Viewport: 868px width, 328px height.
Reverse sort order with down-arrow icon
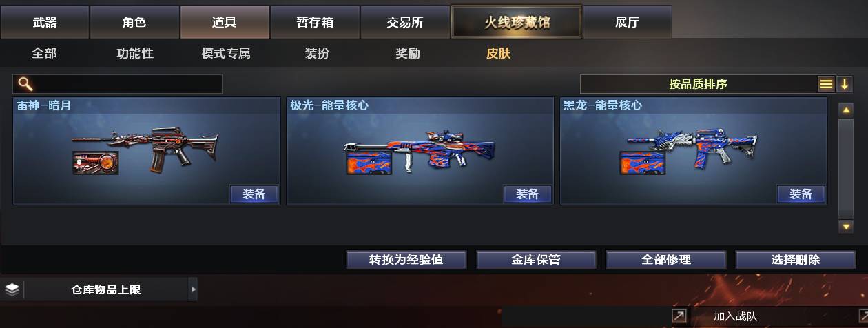[x=845, y=84]
